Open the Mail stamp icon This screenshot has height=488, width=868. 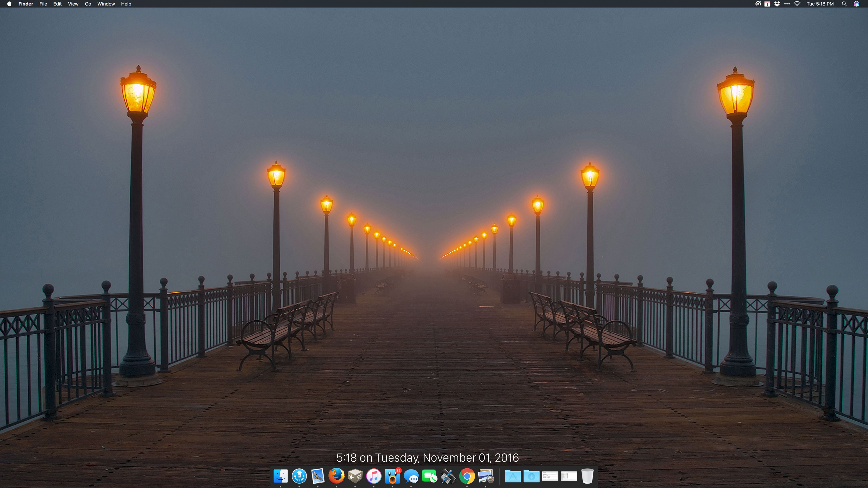tap(318, 476)
